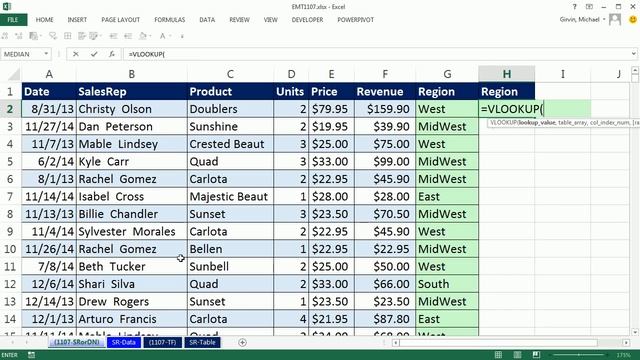This screenshot has height=360, width=640.
Task: Open the POWERPIVOT ribbon tab
Action: point(356,20)
